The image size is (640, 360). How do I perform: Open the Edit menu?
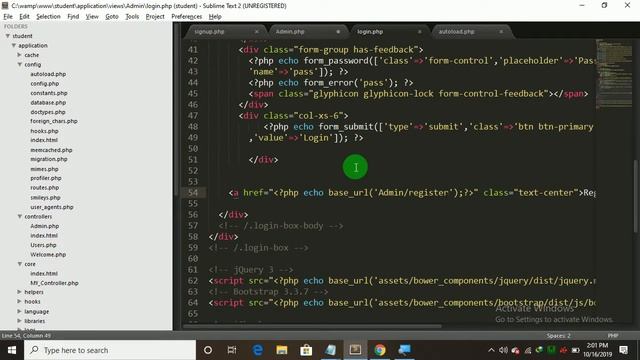point(24,16)
